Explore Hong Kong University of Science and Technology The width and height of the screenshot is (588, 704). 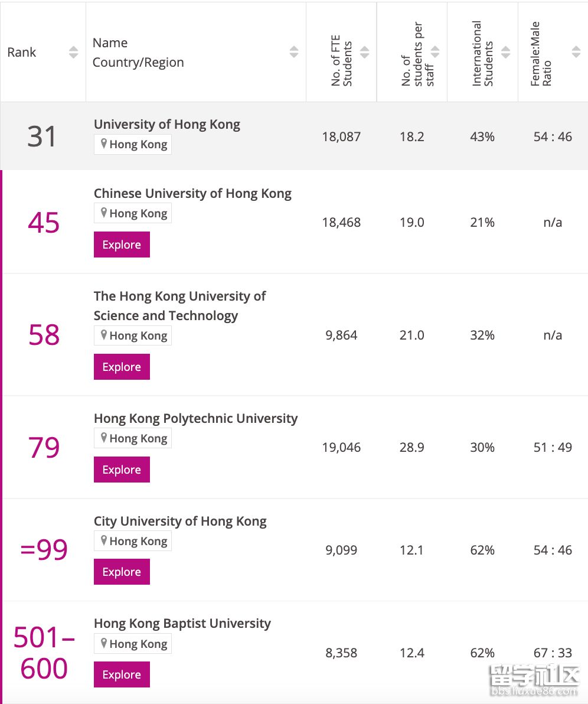coord(122,367)
